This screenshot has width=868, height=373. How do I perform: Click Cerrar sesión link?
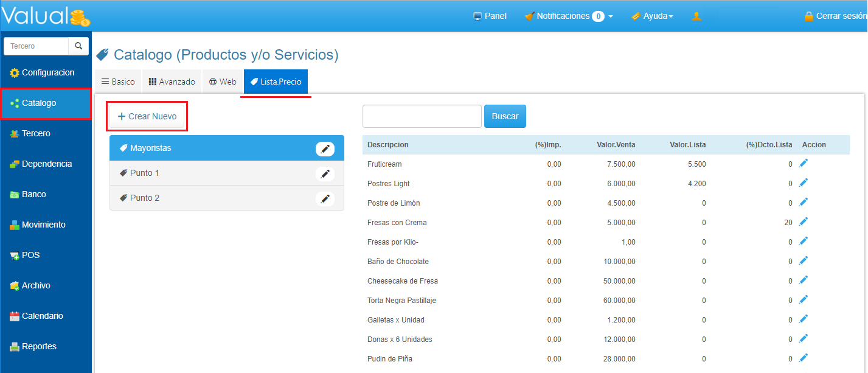(x=835, y=16)
